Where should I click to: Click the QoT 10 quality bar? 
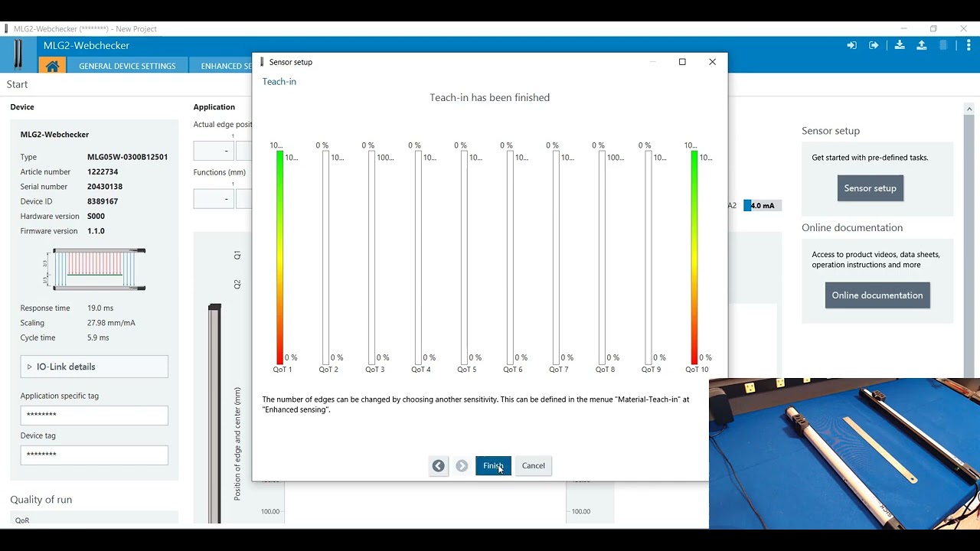tap(694, 257)
